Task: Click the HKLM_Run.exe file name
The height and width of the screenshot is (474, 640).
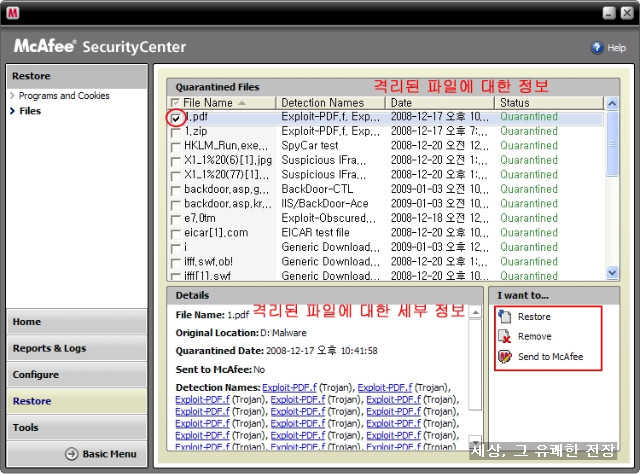Action: tap(226, 145)
